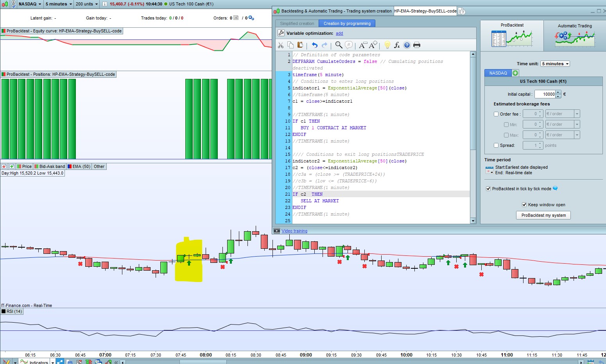
Task: Select the Creation by programming tab
Action: tap(347, 23)
